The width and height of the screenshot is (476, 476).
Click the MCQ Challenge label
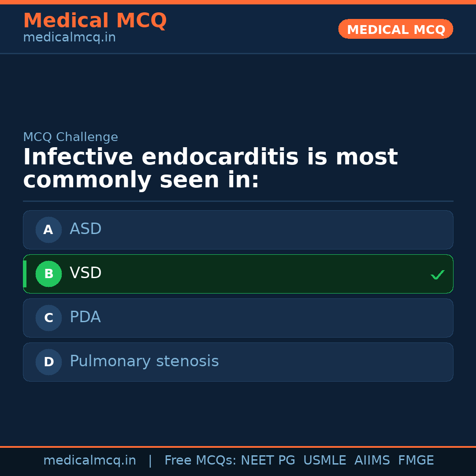[x=71, y=137]
